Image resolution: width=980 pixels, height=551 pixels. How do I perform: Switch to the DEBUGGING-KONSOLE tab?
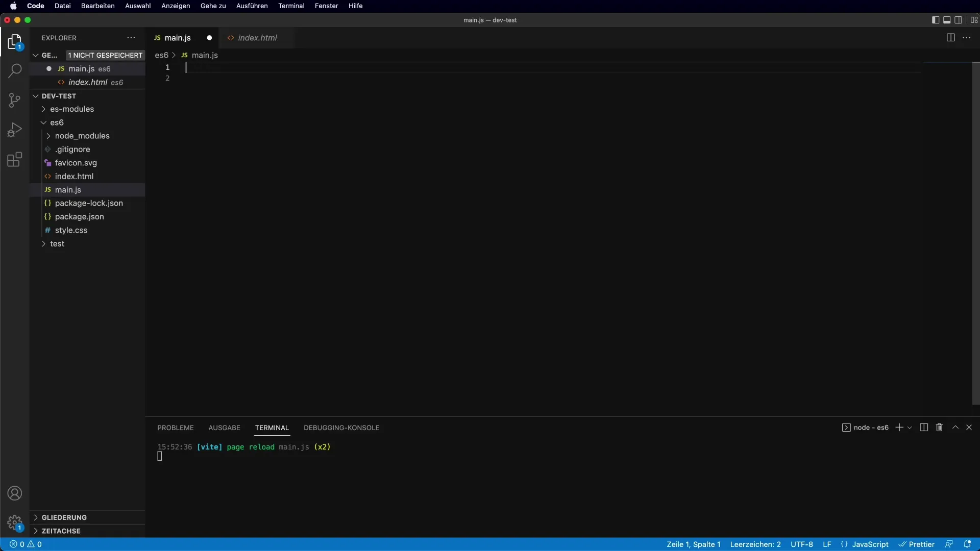pyautogui.click(x=341, y=428)
